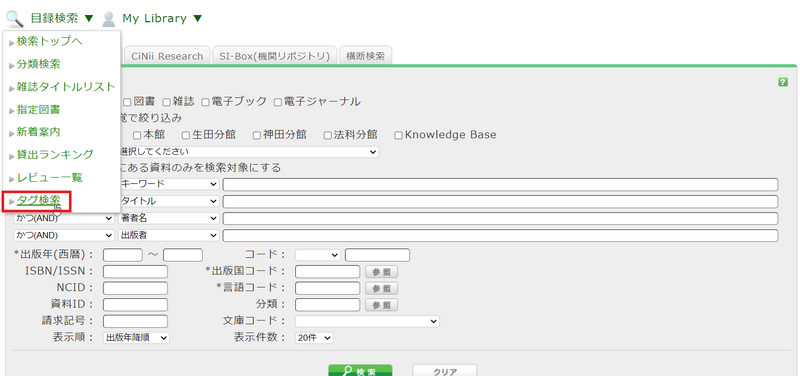Click the green 検索 search button
800x376 pixels.
click(x=360, y=370)
